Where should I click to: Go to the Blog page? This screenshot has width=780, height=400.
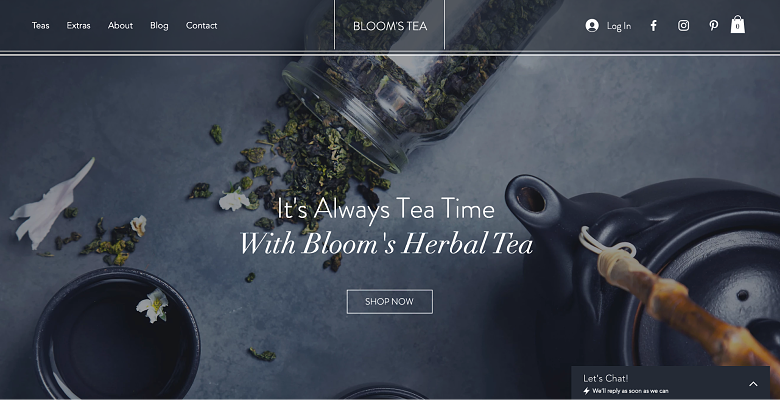tap(159, 25)
